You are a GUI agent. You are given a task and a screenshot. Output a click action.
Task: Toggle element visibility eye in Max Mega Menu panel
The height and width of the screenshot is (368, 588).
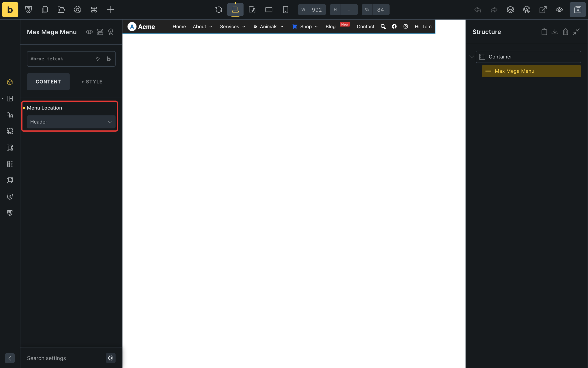(89, 32)
